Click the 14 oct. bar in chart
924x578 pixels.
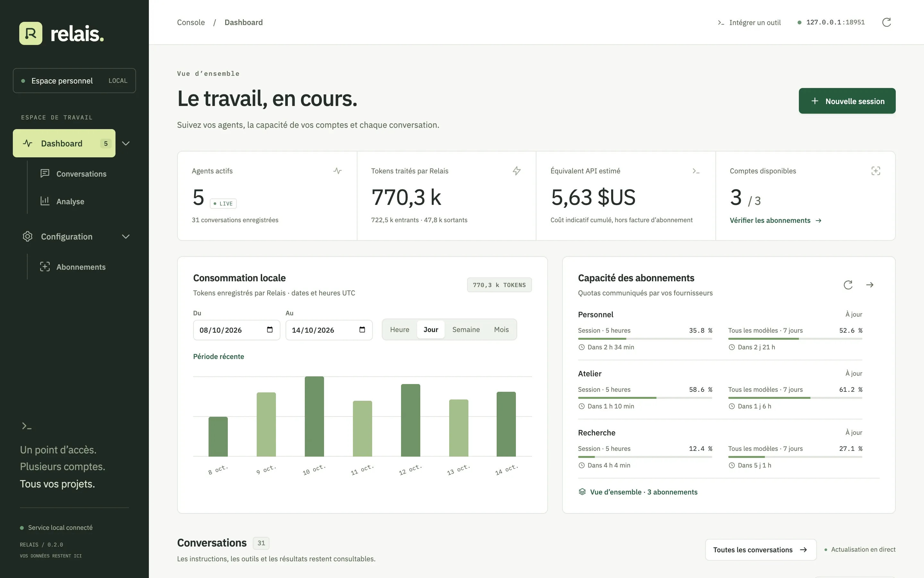(506, 424)
